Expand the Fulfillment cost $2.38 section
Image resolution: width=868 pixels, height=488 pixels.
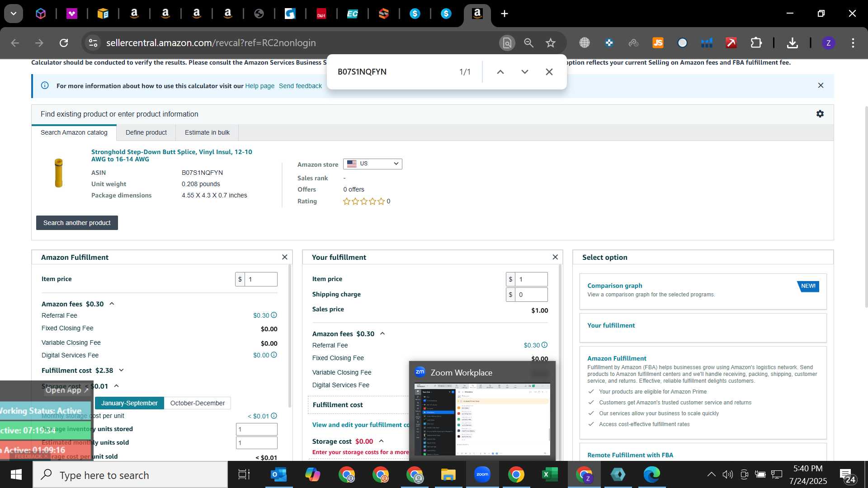click(x=121, y=370)
